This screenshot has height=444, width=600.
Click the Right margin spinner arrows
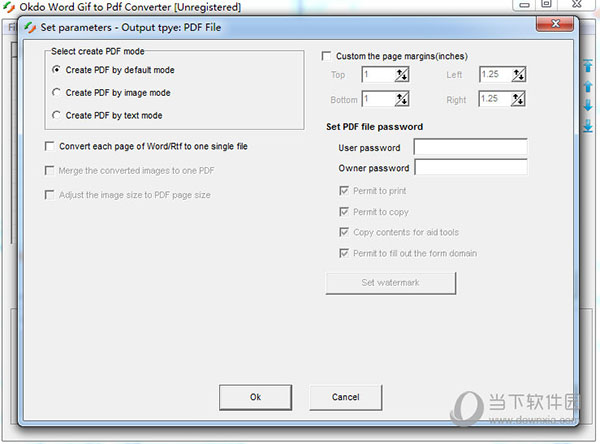pyautogui.click(x=518, y=99)
